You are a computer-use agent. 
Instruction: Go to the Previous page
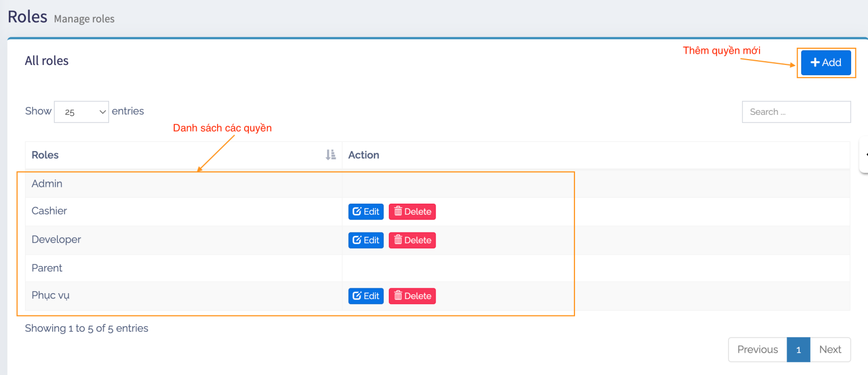pyautogui.click(x=757, y=350)
